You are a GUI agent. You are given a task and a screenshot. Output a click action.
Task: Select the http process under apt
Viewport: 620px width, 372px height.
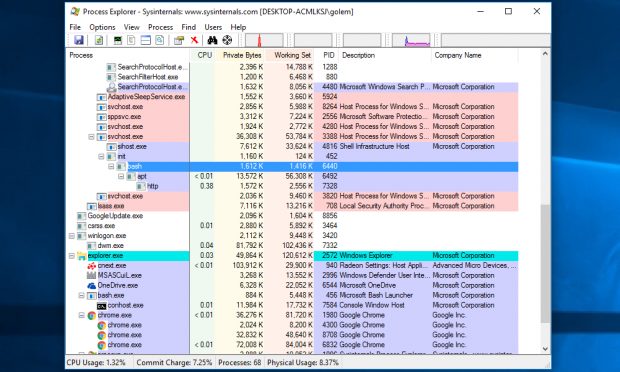[153, 186]
